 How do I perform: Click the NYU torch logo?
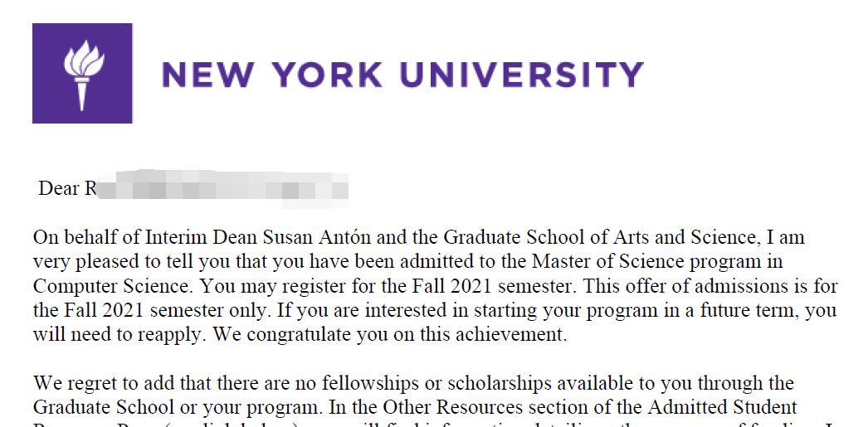[82, 73]
